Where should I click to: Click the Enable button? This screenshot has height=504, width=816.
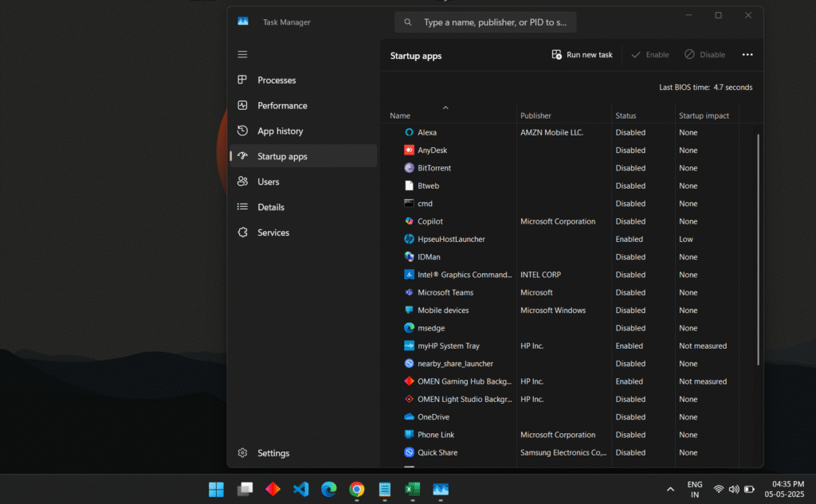[650, 55]
